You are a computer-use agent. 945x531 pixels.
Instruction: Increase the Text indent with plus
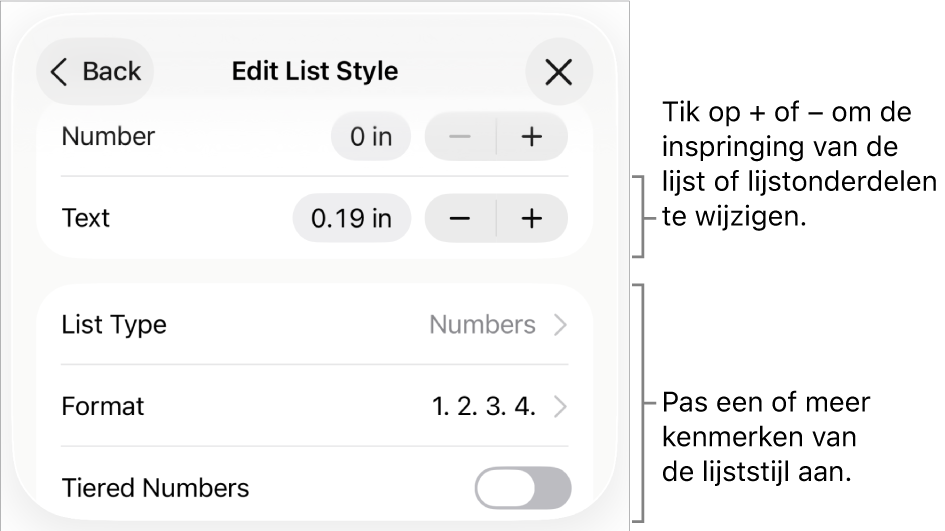tap(532, 218)
